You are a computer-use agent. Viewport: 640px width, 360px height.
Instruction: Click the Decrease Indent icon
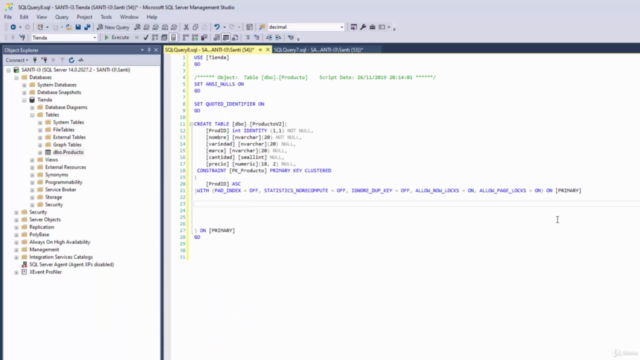pos(269,38)
